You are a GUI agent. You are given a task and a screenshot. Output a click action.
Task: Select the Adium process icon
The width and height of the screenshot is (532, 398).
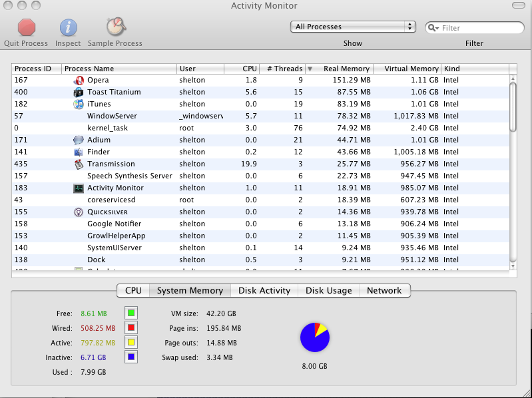click(x=79, y=140)
